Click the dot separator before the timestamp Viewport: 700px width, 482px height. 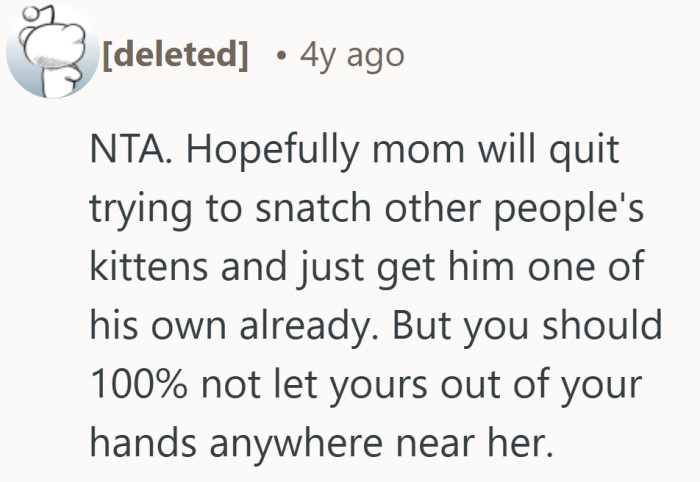click(x=283, y=54)
